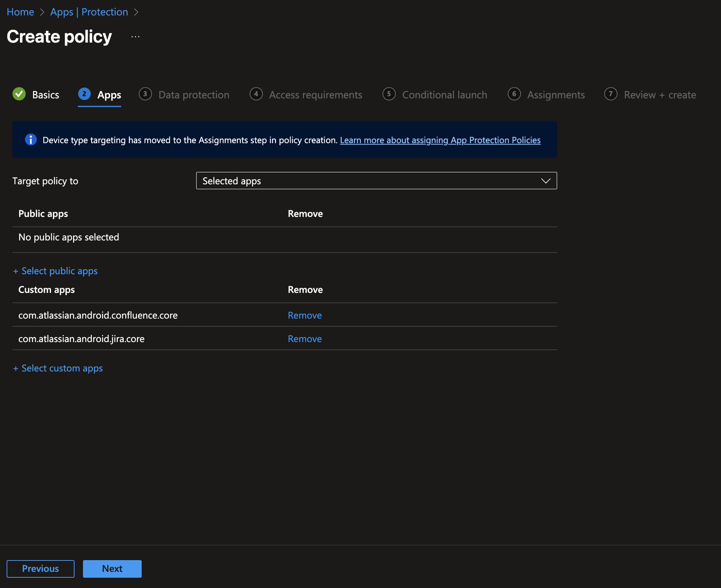
Task: Click the Assignments step circle icon
Action: pyautogui.click(x=514, y=94)
